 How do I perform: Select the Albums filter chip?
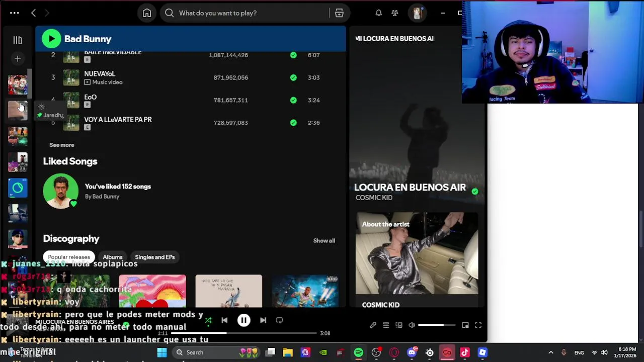coord(113,257)
